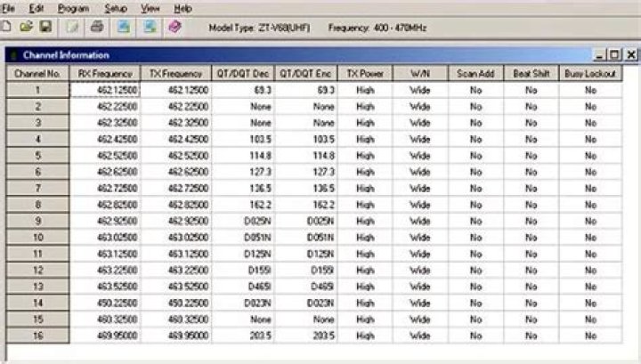Image resolution: width=641 pixels, height=364 pixels.
Task: Click the TX Frequency column header
Action: click(175, 74)
